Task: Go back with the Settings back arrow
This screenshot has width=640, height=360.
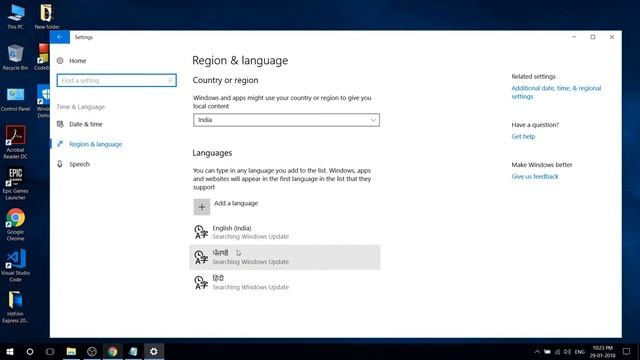Action: click(x=60, y=37)
